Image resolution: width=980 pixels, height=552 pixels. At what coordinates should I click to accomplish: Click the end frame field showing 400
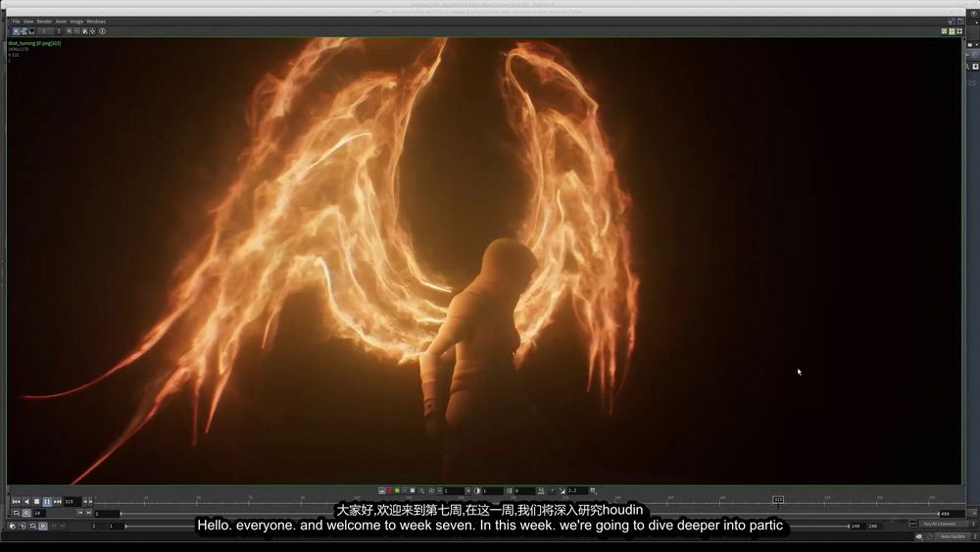952,514
